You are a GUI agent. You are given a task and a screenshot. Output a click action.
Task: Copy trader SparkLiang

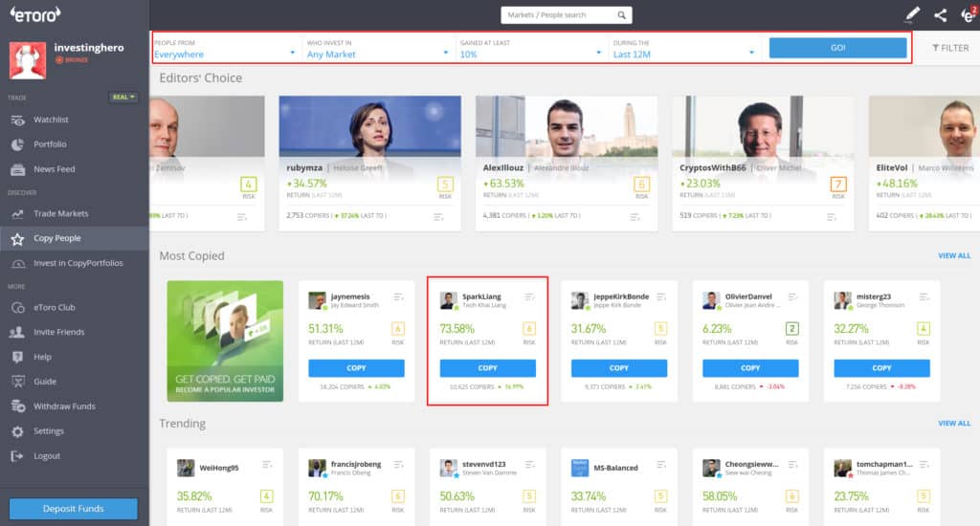(487, 368)
